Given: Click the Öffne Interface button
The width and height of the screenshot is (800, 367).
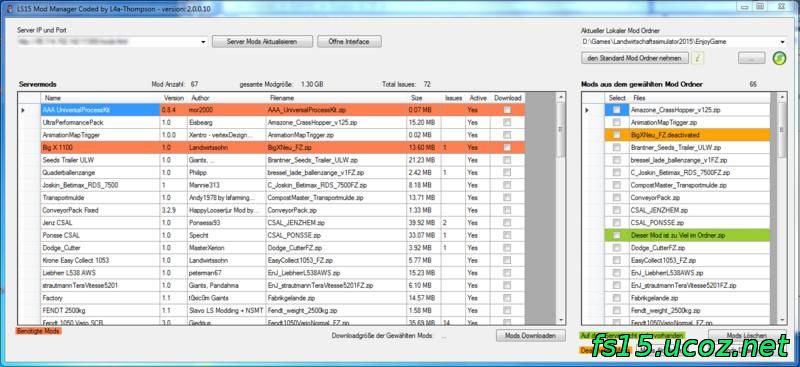Looking at the screenshot, I should pyautogui.click(x=349, y=41).
